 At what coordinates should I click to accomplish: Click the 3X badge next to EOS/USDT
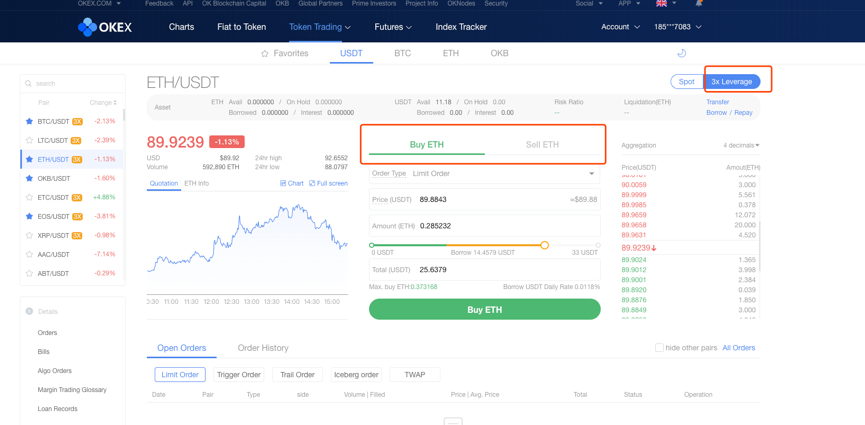[77, 216]
